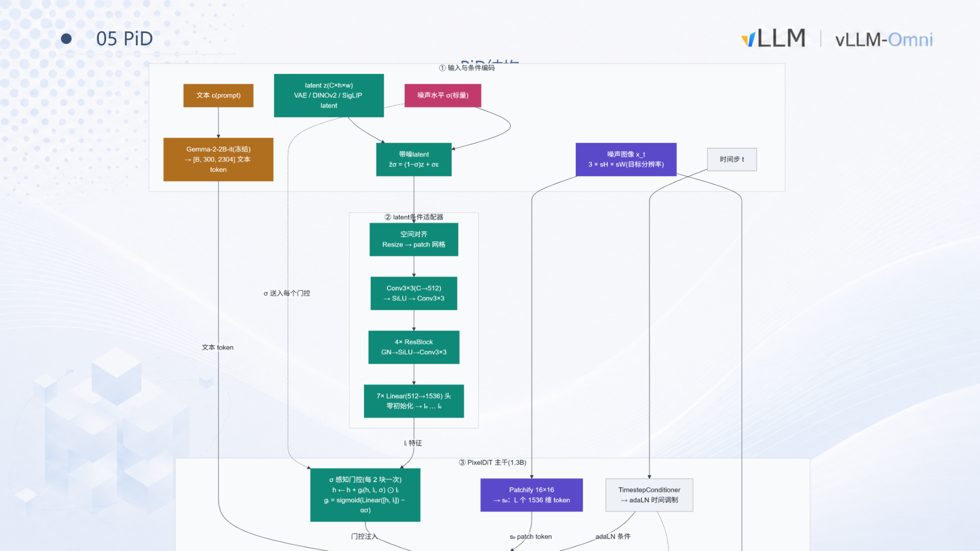Image resolution: width=980 pixels, height=551 pixels.
Task: Click the 'adaLN 条件' edge label
Action: click(613, 536)
